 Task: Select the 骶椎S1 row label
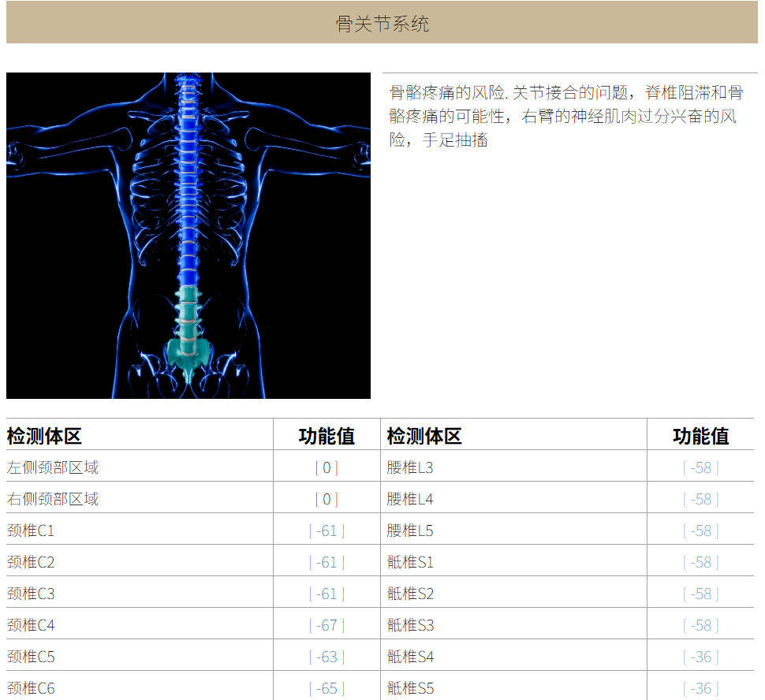(410, 562)
